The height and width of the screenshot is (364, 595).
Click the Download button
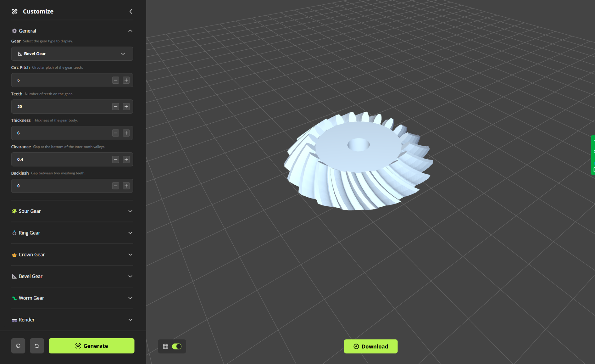(x=371, y=346)
